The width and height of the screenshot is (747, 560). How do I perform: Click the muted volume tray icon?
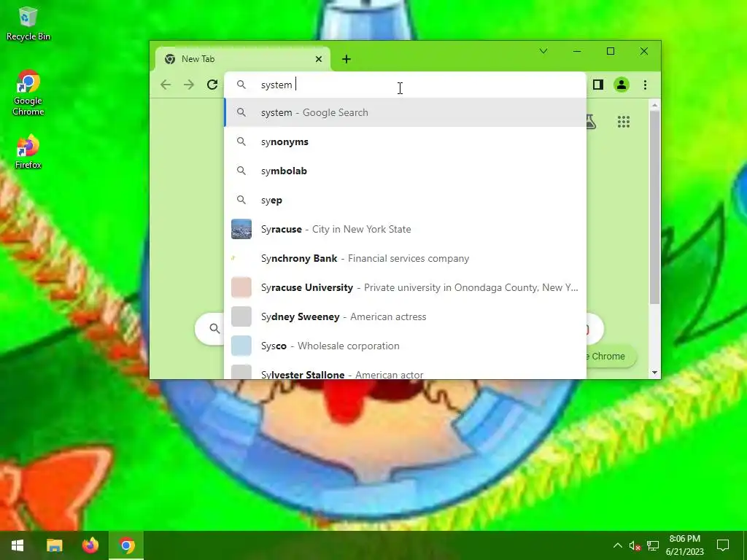click(x=635, y=545)
